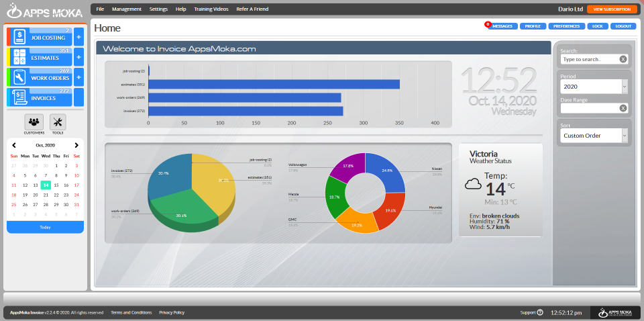Click the View Subscription button
The image size is (644, 321).
coord(612,9)
